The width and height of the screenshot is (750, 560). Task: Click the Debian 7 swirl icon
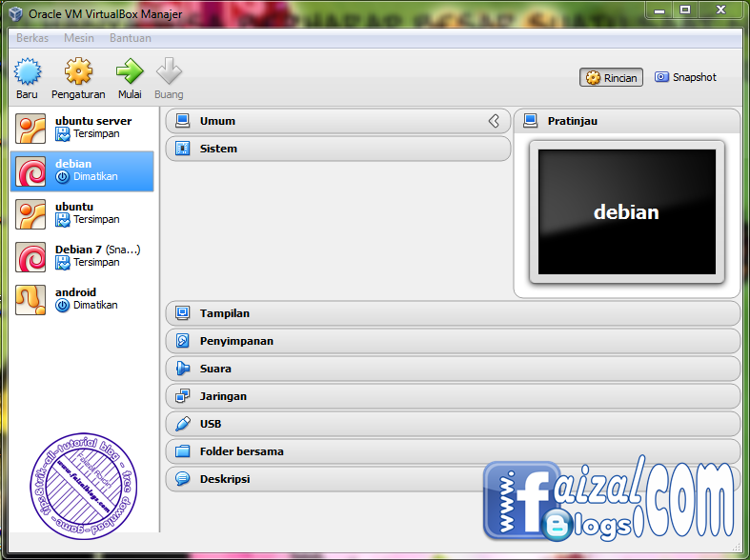tap(30, 257)
